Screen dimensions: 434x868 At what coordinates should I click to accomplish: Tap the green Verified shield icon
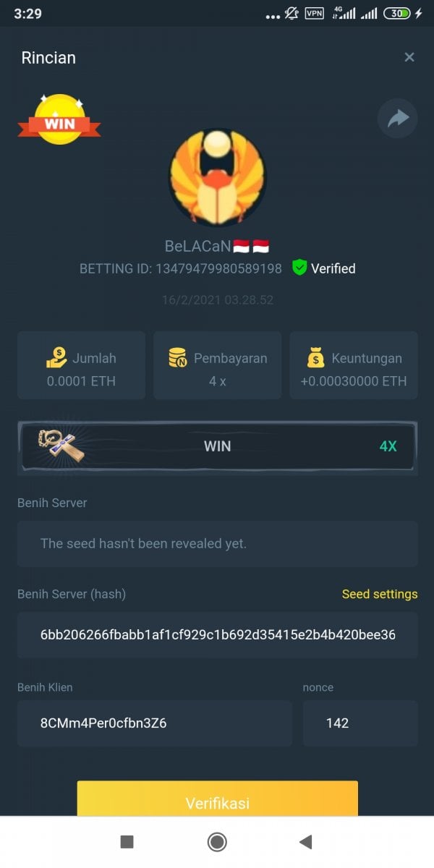click(299, 268)
